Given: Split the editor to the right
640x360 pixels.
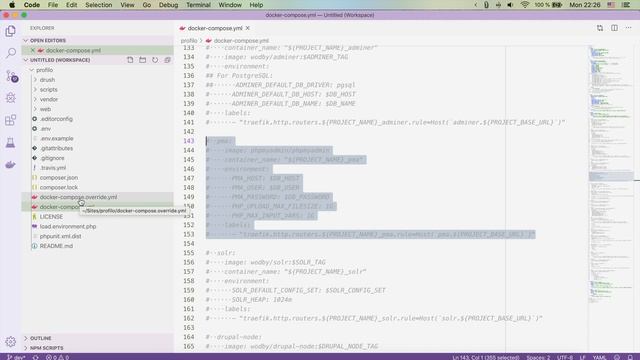Looking at the screenshot, I should [x=614, y=28].
